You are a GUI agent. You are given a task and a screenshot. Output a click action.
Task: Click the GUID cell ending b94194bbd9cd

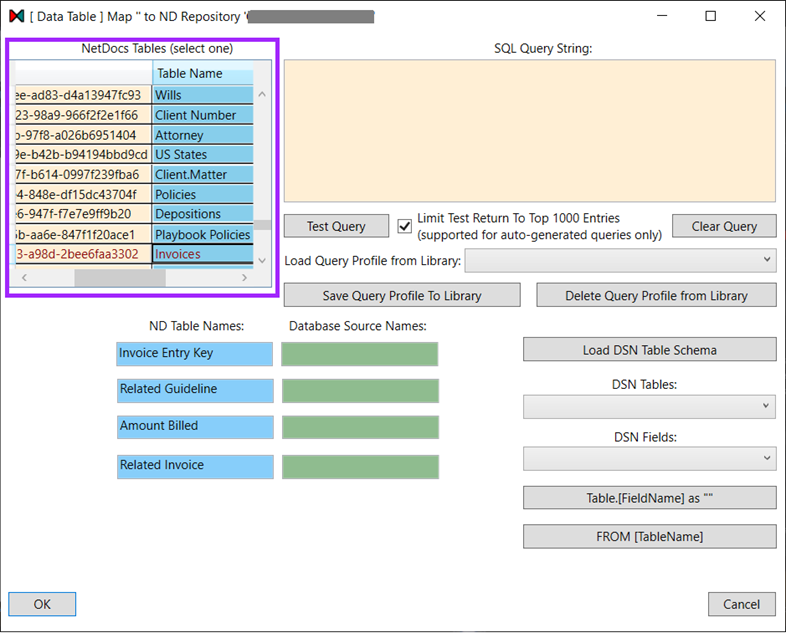(83, 154)
